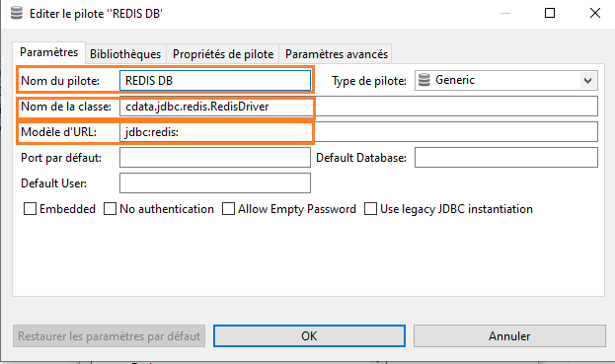Go to the Paramètres avancés tab

pyautogui.click(x=337, y=53)
